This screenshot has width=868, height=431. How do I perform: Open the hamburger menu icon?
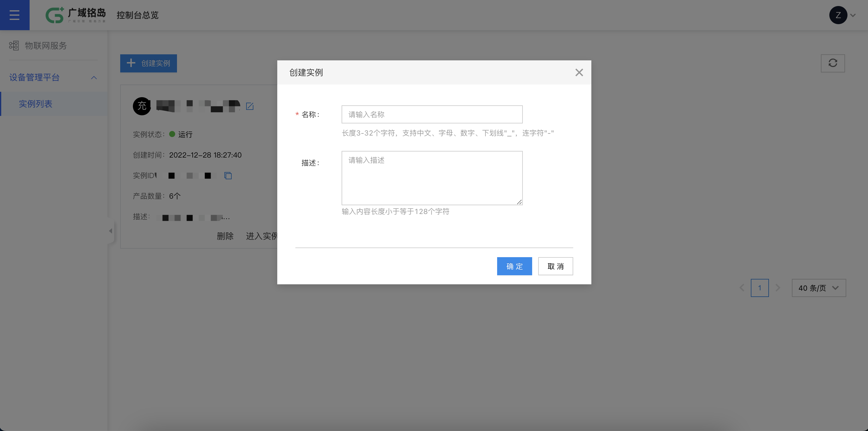14,15
